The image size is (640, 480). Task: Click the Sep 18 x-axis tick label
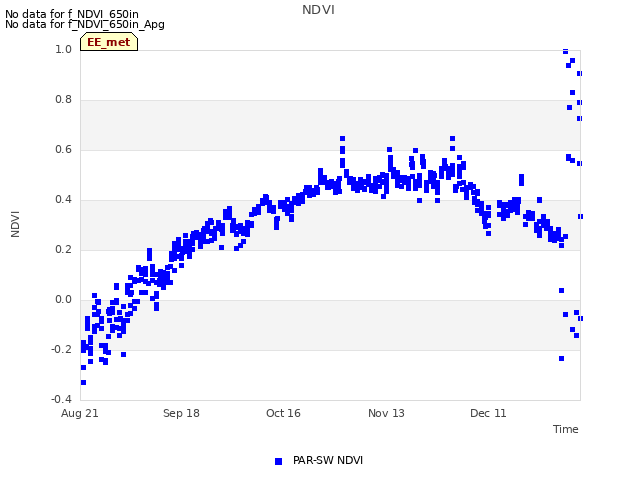coord(181,413)
